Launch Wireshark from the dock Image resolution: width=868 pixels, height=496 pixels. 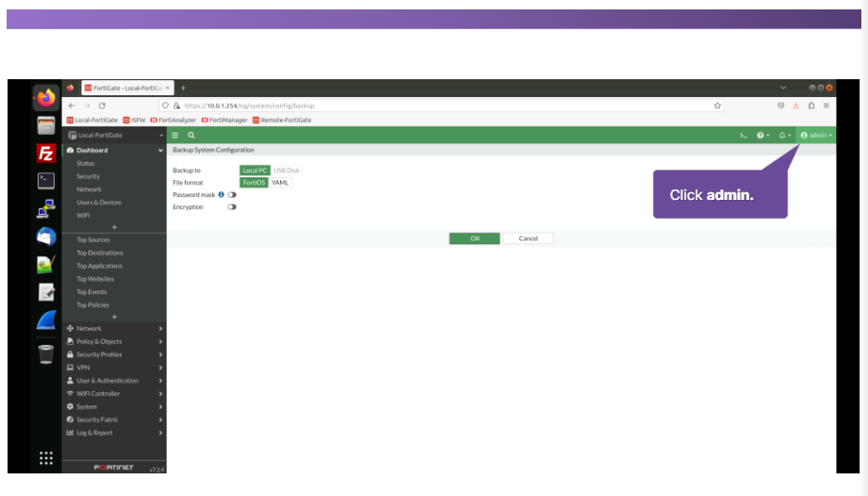[x=46, y=321]
